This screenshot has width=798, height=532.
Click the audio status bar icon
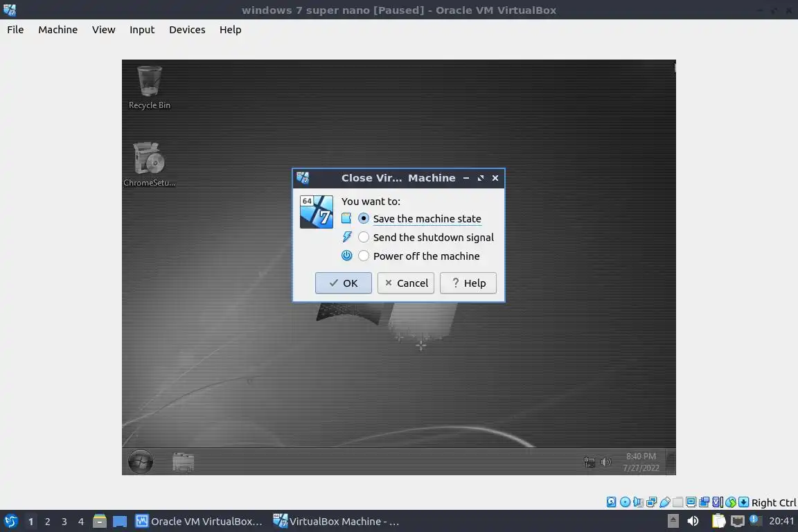tap(638, 502)
